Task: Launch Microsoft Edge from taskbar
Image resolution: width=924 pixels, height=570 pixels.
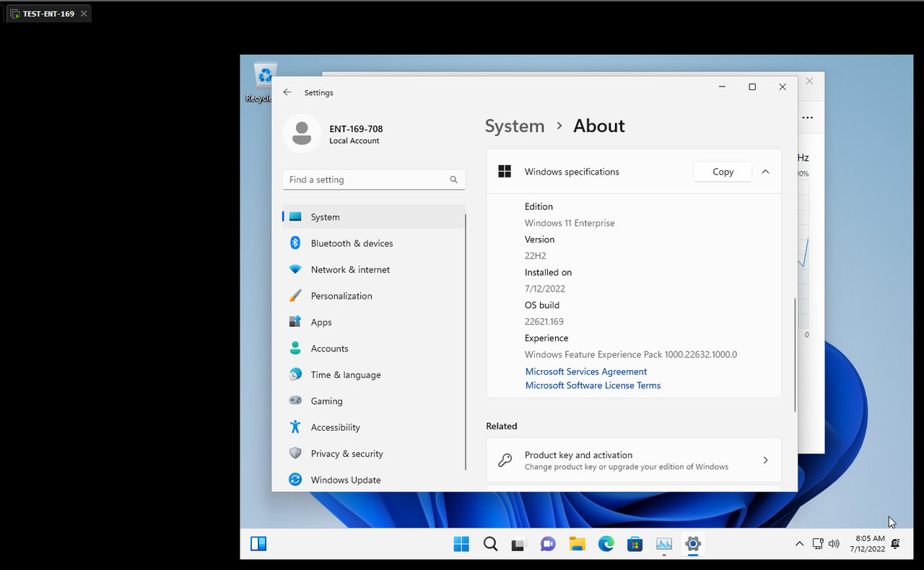Action: [x=606, y=544]
